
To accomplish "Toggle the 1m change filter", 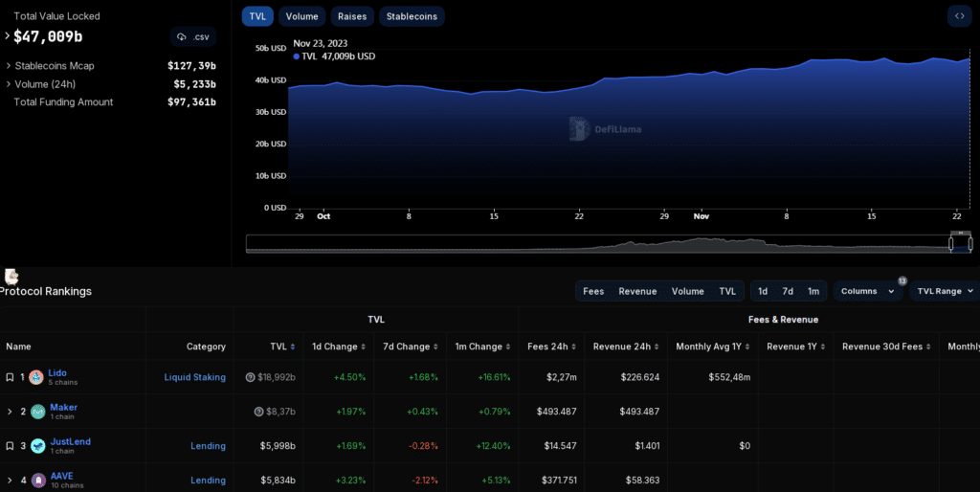I will point(813,291).
